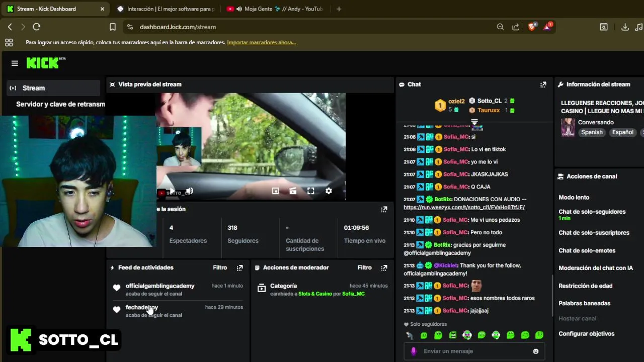Viewport: 644px width, 362px height.
Task: Click the share icon in address bar
Action: pyautogui.click(x=515, y=27)
